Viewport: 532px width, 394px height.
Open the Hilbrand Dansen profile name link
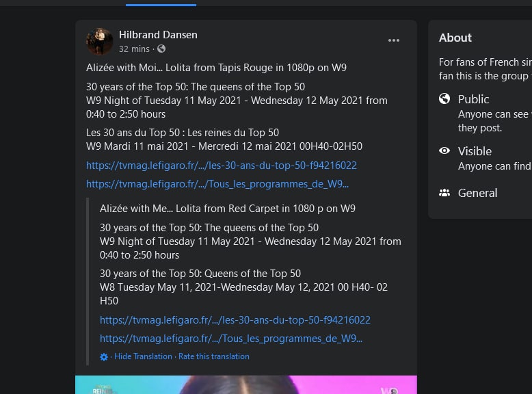[x=158, y=35]
